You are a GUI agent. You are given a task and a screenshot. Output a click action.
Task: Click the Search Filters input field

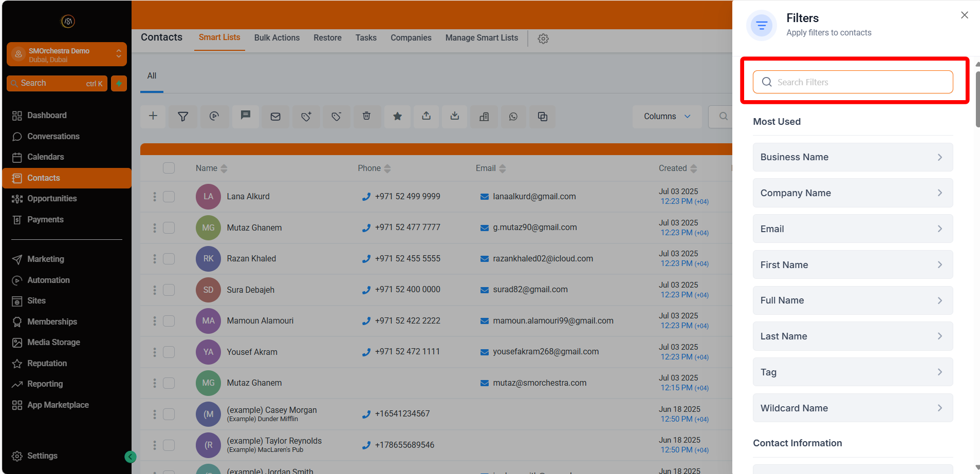click(x=858, y=82)
